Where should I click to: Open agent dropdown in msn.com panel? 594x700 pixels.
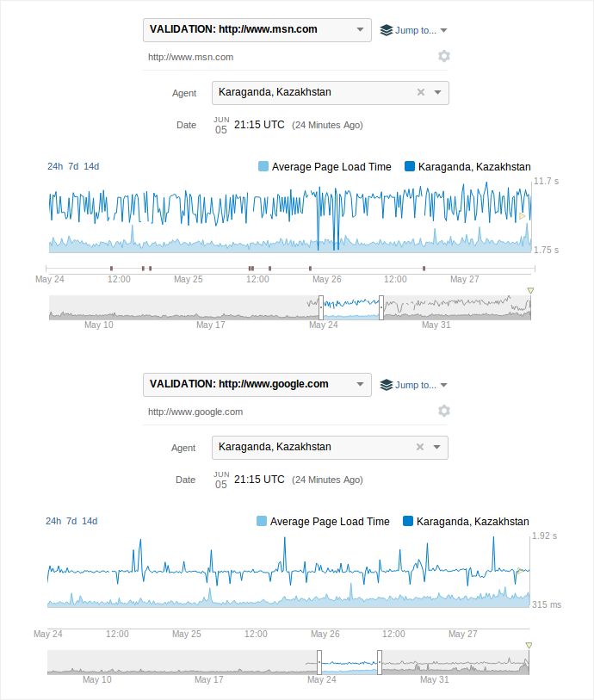pos(437,92)
